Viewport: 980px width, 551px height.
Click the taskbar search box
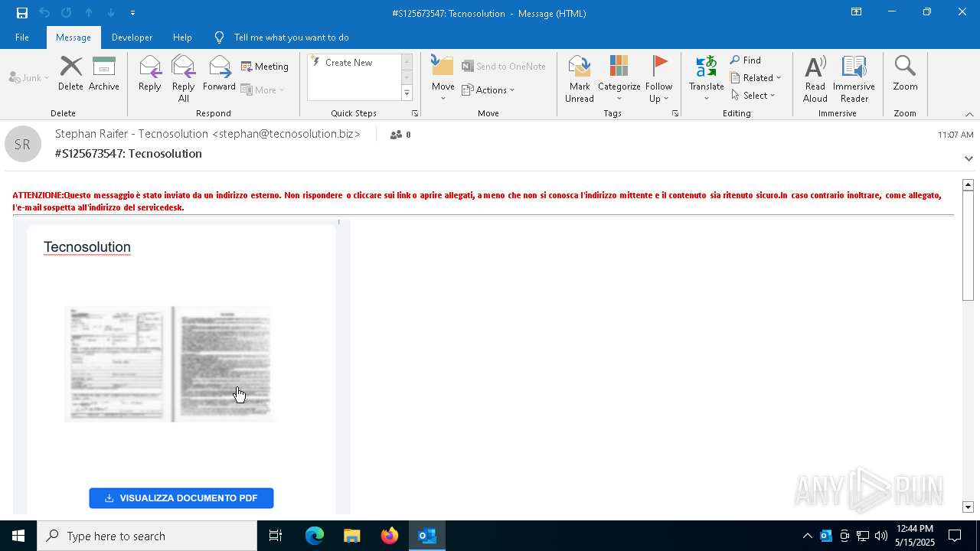point(147,536)
